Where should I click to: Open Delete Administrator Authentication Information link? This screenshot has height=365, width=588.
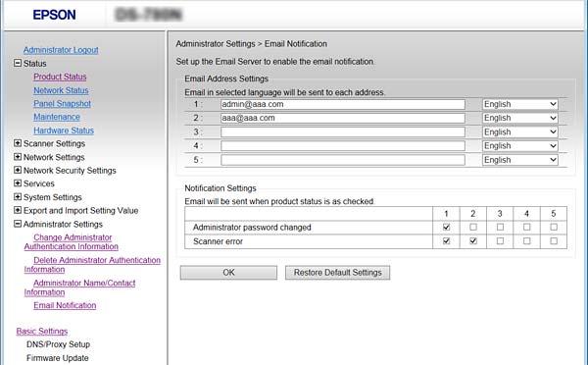[x=92, y=265]
